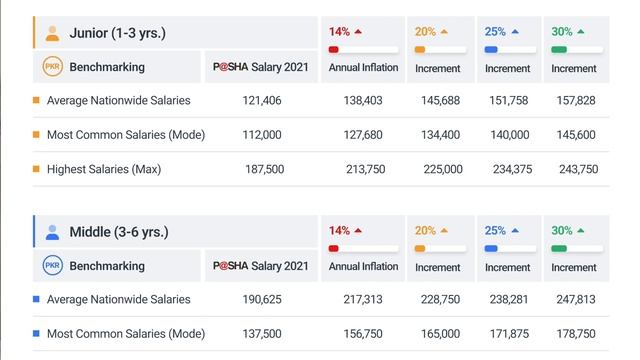Select value 243,750
The height and width of the screenshot is (360, 640).
point(579,169)
